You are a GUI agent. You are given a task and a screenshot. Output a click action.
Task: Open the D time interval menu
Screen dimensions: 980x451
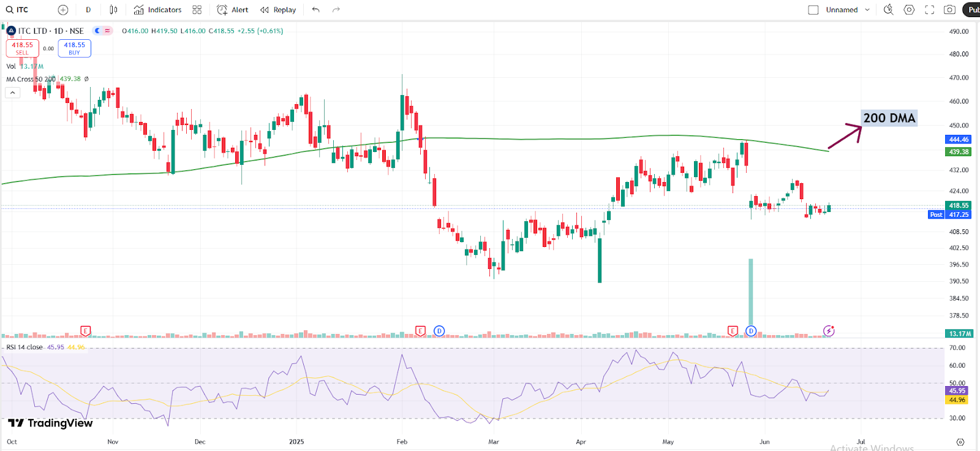pos(88,10)
